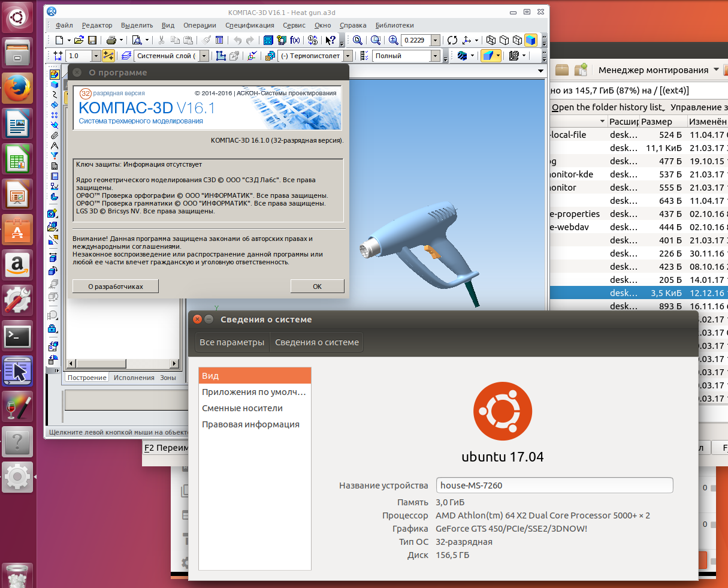Click the sketch edit icon in KOMPAS
Screen dimensions: 728x588
tap(221, 56)
